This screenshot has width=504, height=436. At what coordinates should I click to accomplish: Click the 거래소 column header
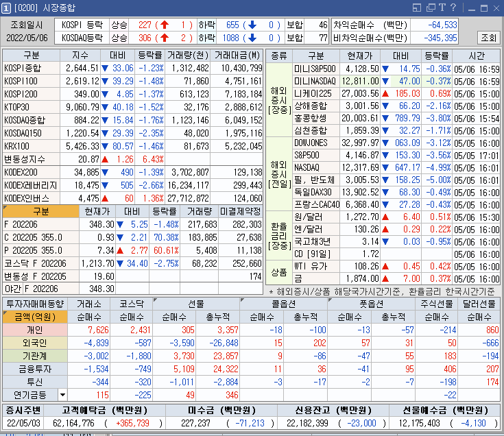(x=89, y=304)
